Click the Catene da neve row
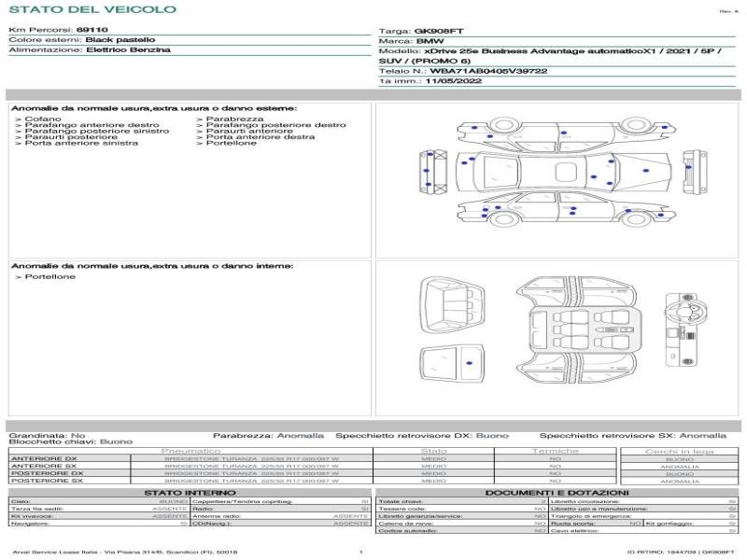 coord(461,524)
